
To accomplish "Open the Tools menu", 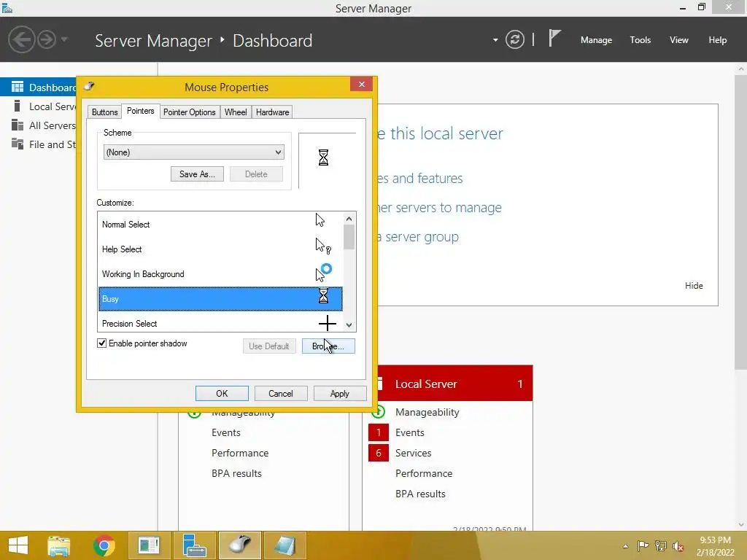I will (640, 40).
